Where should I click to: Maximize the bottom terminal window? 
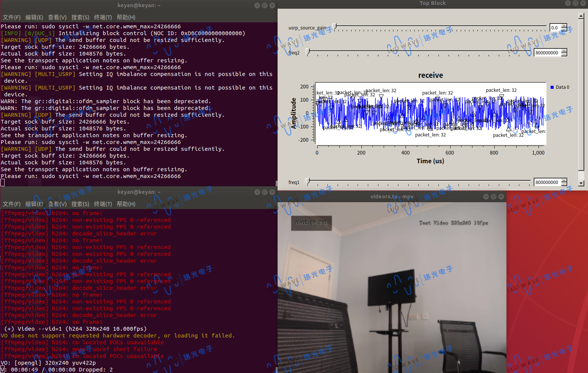pos(265,192)
